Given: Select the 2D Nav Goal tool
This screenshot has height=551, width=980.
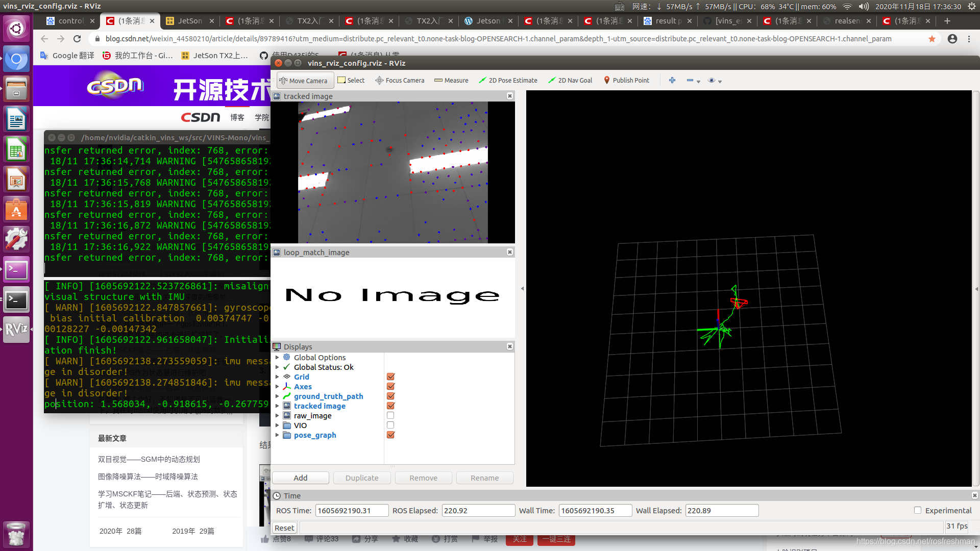Looking at the screenshot, I should (570, 80).
